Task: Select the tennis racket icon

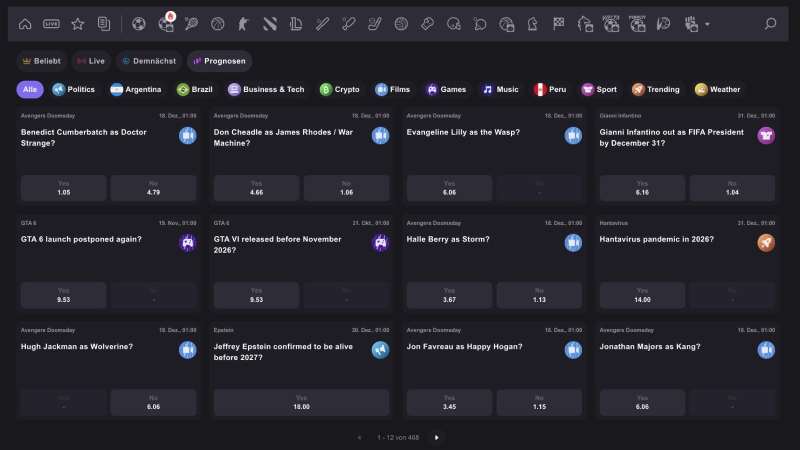Action: [x=191, y=24]
